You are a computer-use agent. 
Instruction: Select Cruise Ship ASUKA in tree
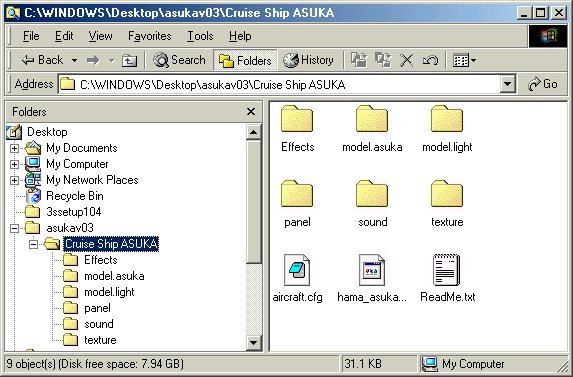coord(111,244)
